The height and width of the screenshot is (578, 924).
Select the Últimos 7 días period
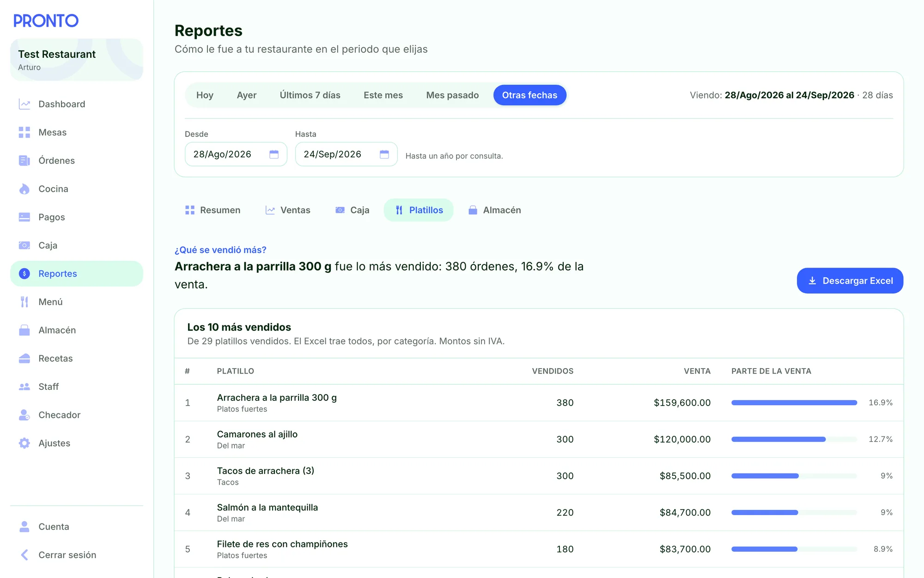tap(310, 95)
